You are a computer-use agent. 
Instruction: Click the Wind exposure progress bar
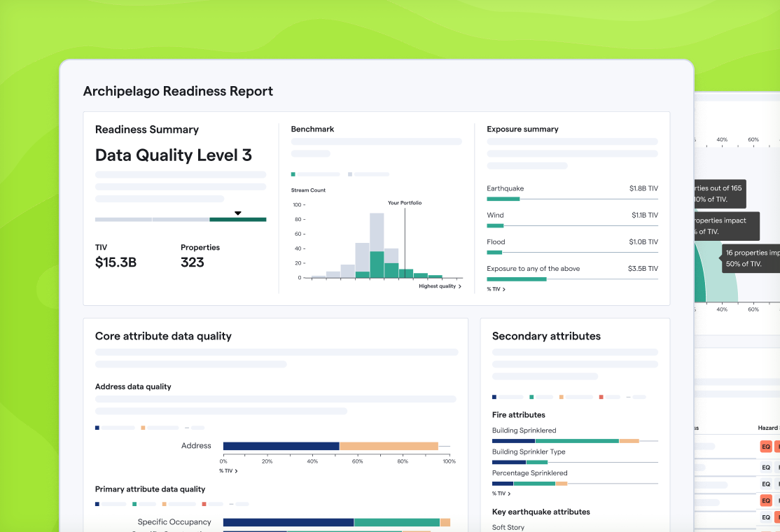click(x=572, y=225)
